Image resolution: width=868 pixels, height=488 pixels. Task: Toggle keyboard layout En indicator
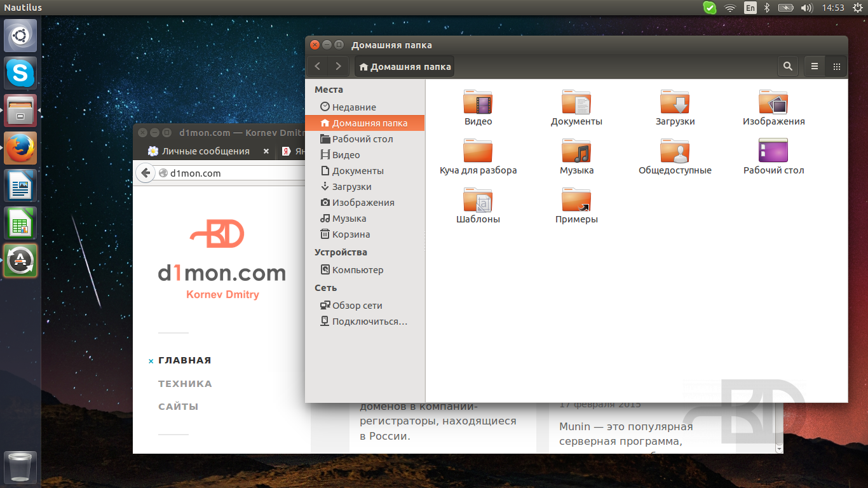[x=750, y=8]
